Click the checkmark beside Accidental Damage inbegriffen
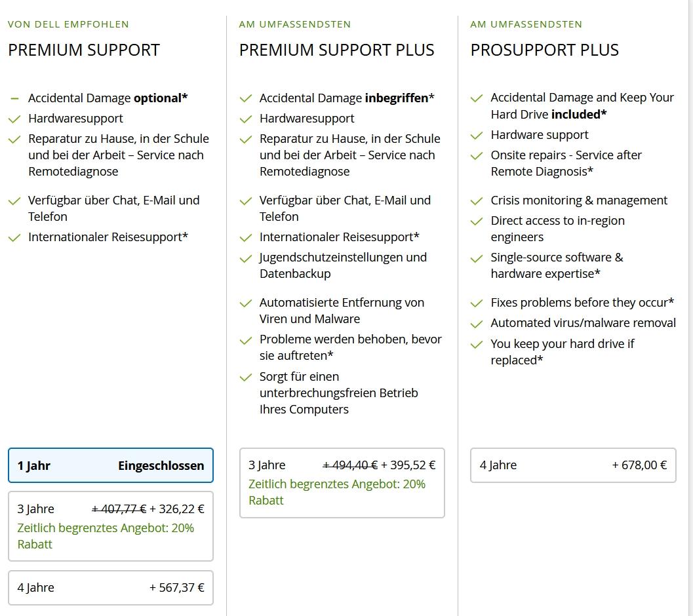Viewport: 693px width, 616px height. point(246,98)
